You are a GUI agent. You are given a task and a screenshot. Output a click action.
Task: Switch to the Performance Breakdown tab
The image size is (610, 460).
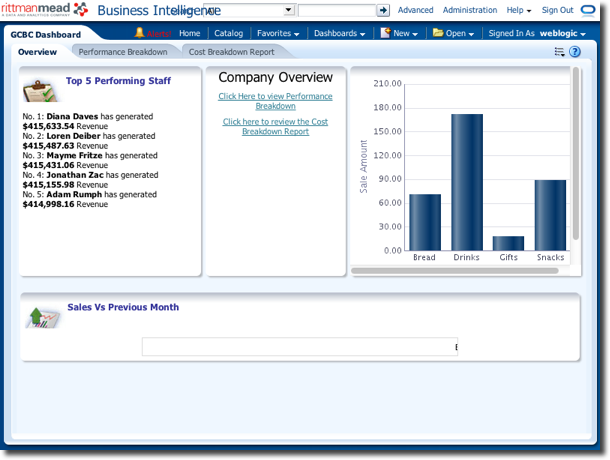123,52
